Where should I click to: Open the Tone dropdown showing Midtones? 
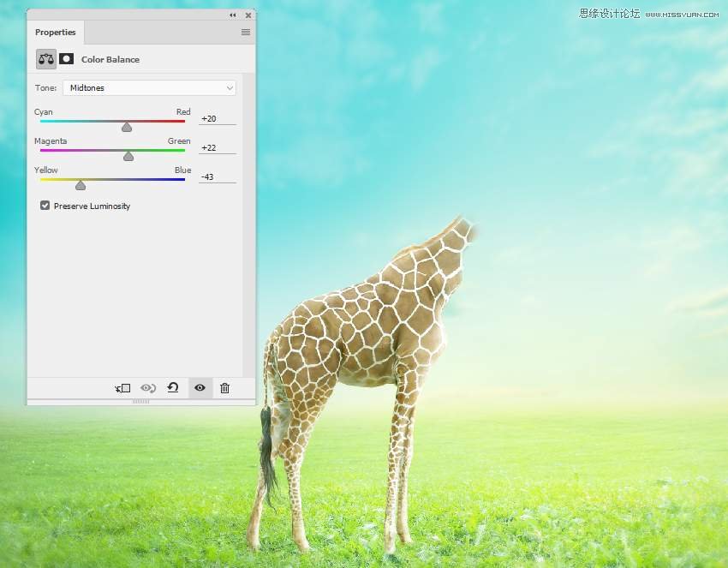(x=149, y=87)
